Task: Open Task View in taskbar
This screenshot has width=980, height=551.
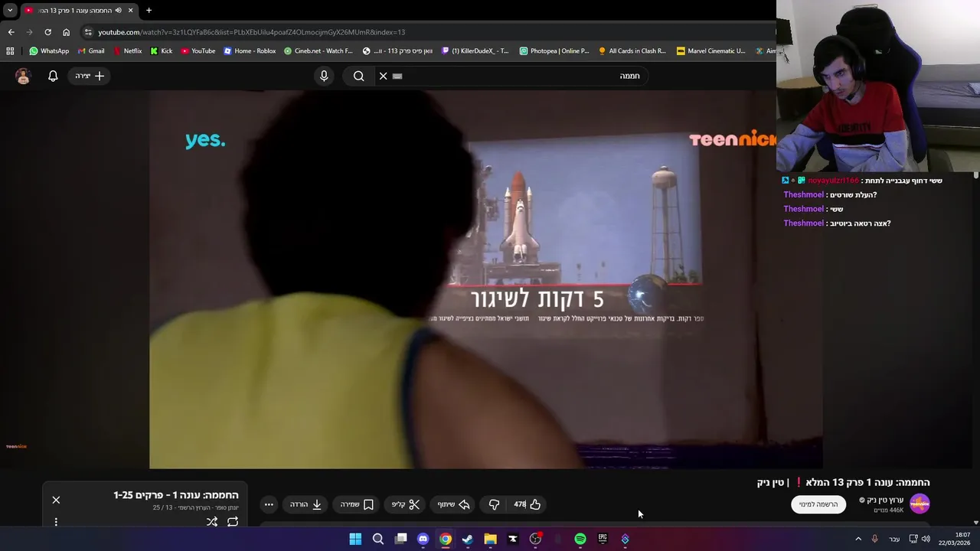Action: coord(400,539)
